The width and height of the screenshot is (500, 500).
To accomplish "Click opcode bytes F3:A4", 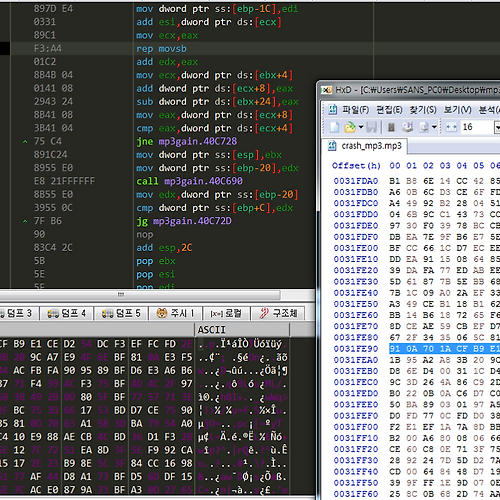I will [48, 49].
